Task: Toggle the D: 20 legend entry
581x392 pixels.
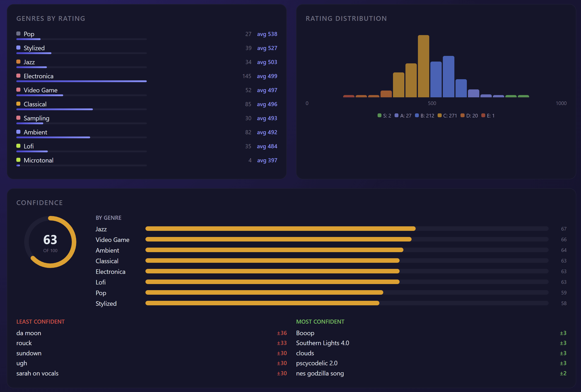Action: [x=470, y=115]
